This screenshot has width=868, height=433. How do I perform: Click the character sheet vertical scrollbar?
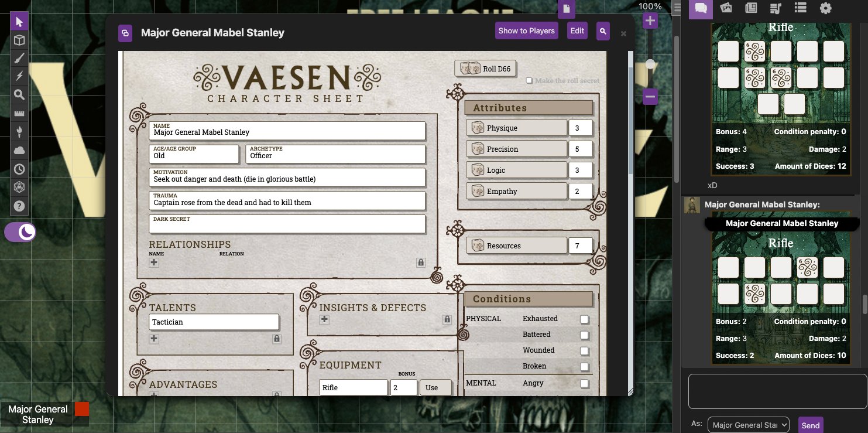(x=630, y=120)
